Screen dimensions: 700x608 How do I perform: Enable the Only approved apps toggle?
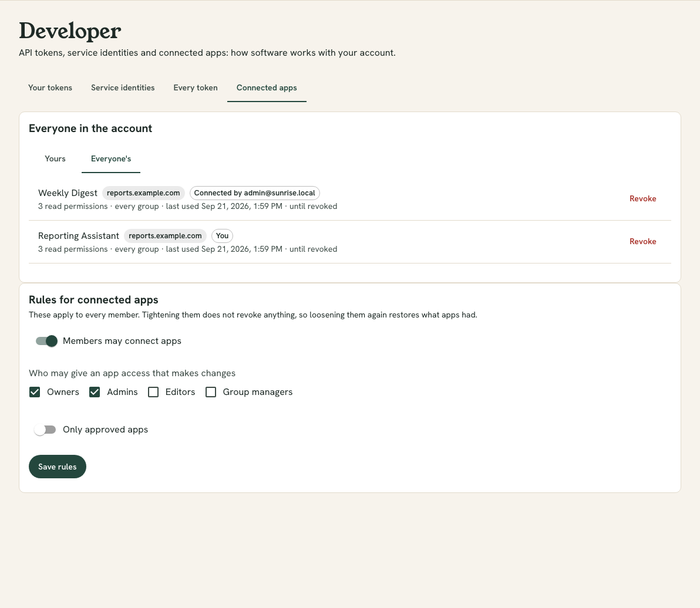[46, 430]
